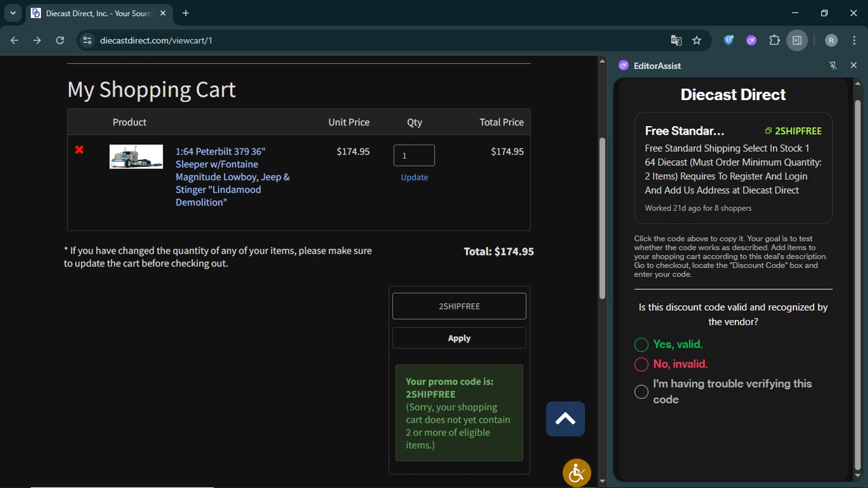868x488 pixels.
Task: Click the "Total: $174.95" text
Action: (x=498, y=251)
